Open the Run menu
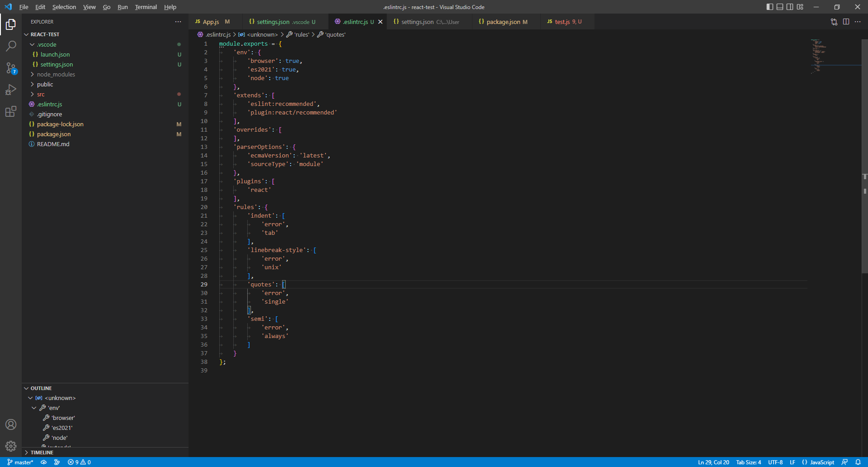Image resolution: width=868 pixels, height=467 pixels. pos(123,7)
